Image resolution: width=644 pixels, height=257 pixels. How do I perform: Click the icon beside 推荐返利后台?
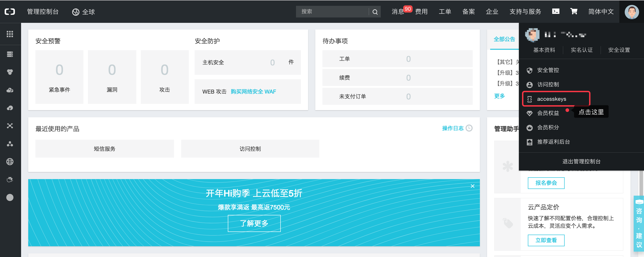coord(529,142)
